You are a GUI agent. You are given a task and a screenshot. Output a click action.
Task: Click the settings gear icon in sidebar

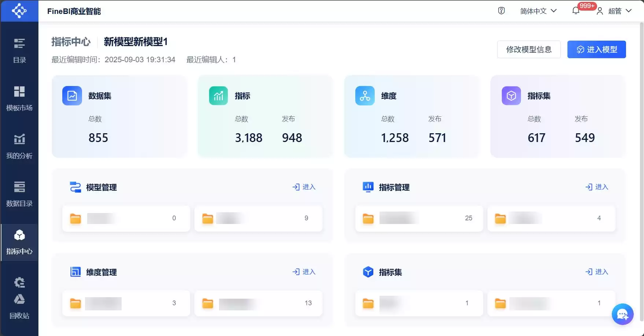coord(19,283)
